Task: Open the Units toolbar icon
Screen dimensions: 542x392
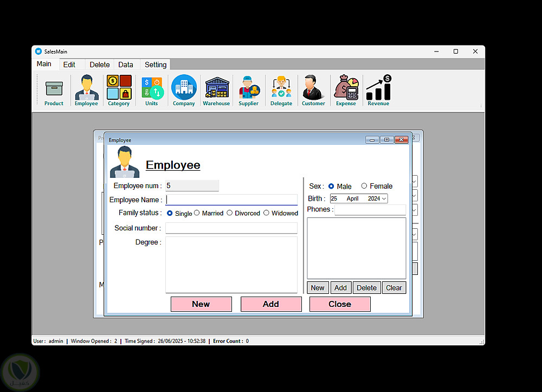Action: tap(151, 91)
